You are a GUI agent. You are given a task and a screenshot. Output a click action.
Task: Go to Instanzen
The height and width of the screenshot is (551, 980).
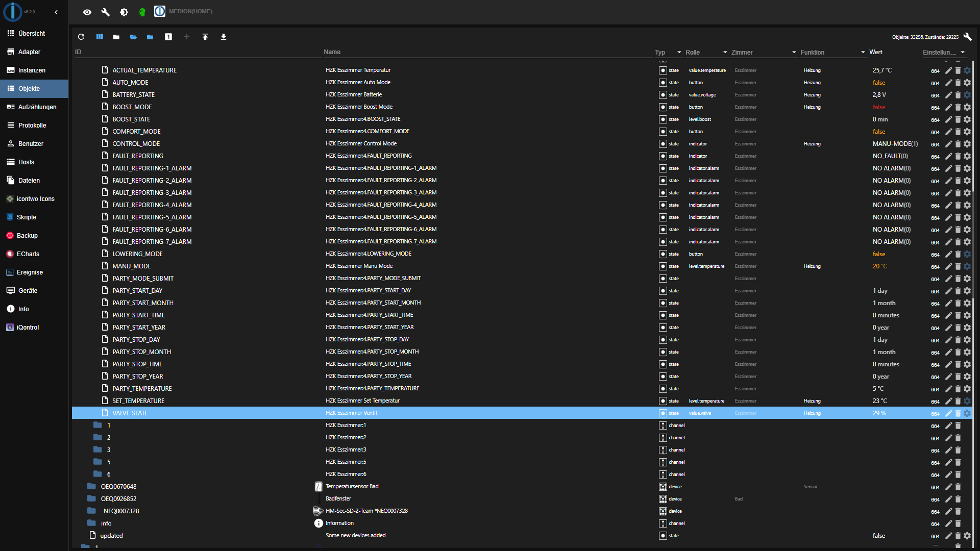click(x=34, y=70)
